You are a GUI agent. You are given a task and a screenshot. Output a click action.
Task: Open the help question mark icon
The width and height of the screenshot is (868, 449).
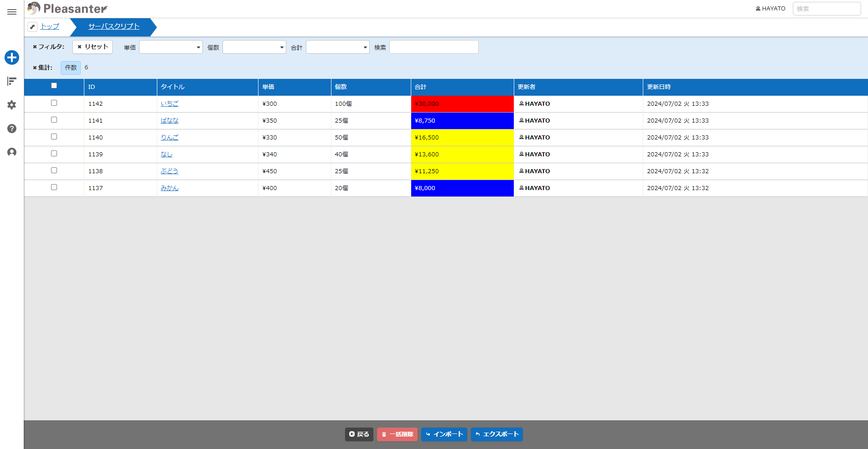pos(12,129)
